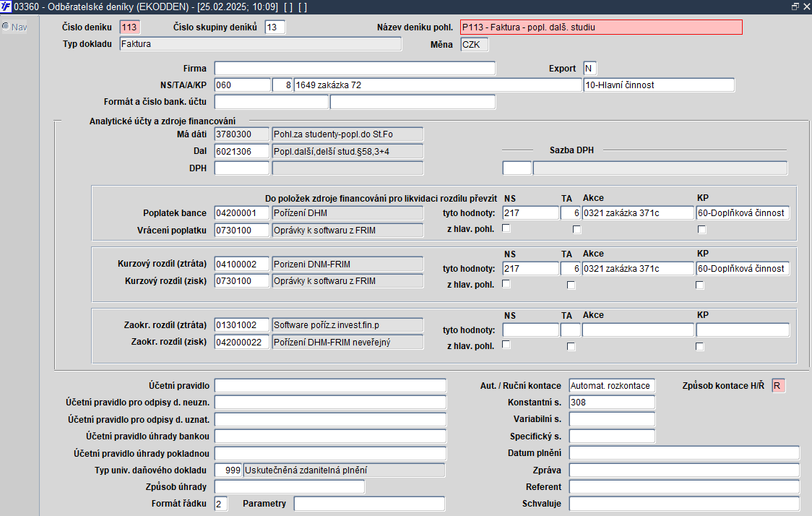The width and height of the screenshot is (812, 516).
Task: Close the Odběratelské deníky window
Action: [806, 7]
